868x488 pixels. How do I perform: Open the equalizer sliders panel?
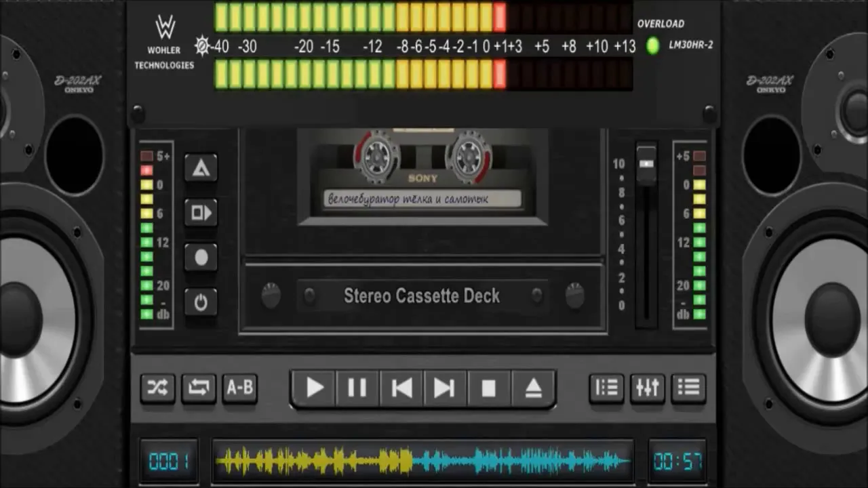point(648,388)
